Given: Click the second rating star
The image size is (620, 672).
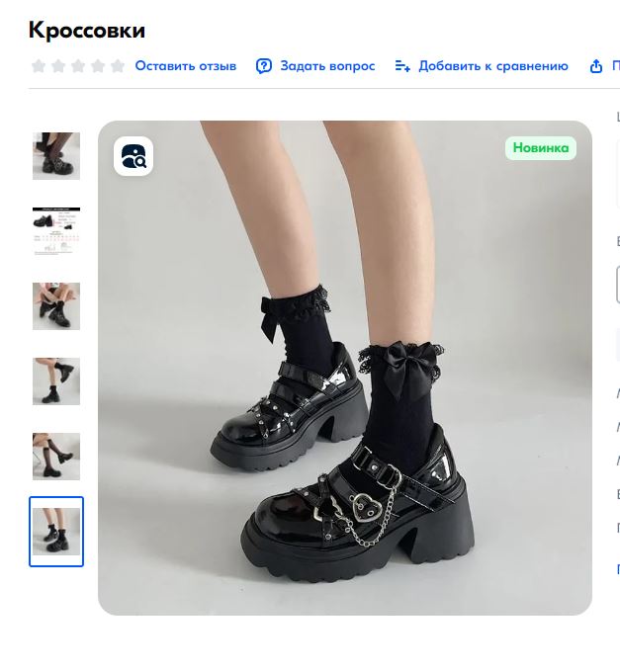Looking at the screenshot, I should tap(58, 66).
